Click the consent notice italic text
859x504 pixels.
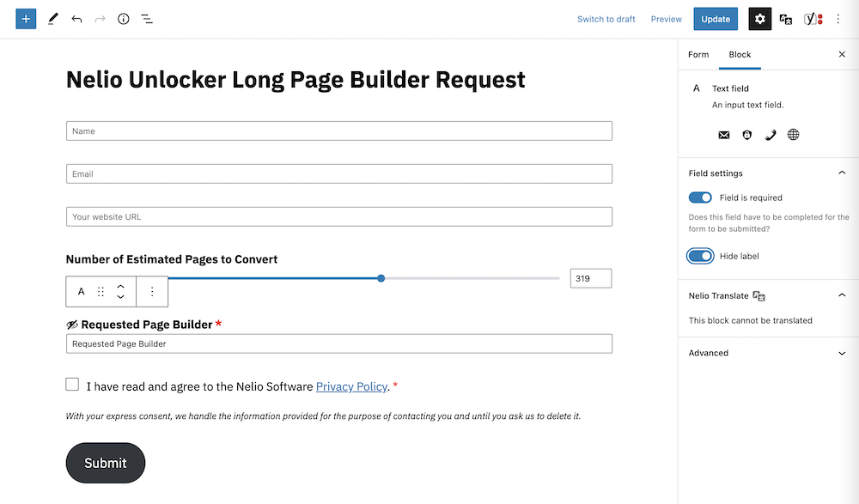[x=323, y=416]
